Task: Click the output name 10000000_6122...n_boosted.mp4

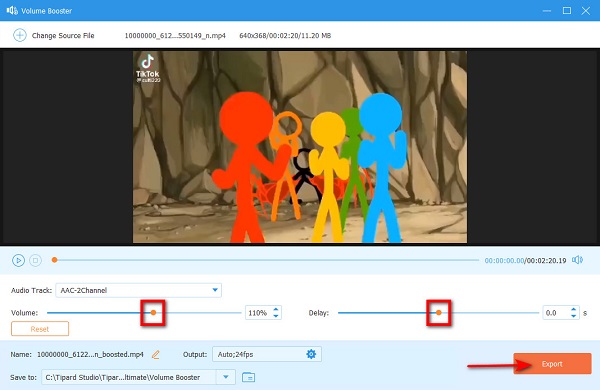Action: click(x=90, y=354)
